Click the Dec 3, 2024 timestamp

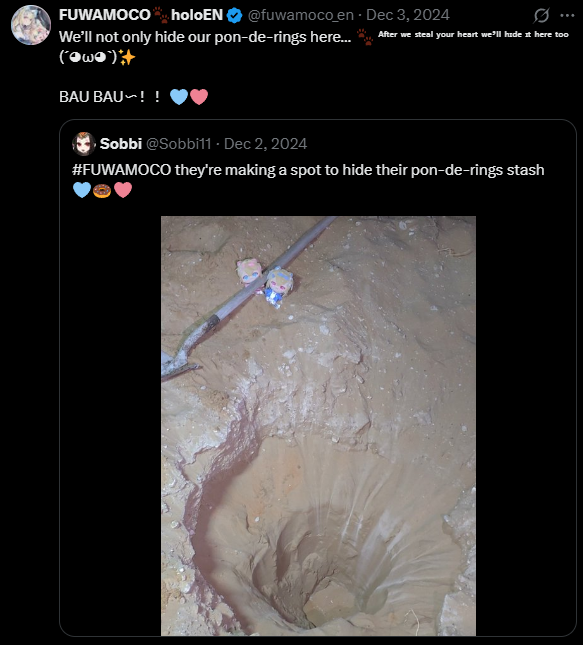(408, 15)
